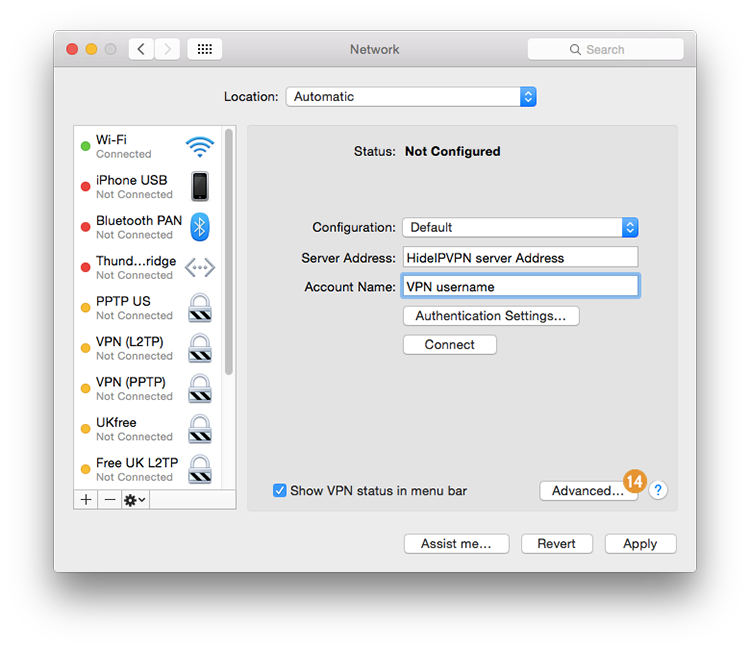
Task: Click the Account Name field
Action: click(520, 286)
